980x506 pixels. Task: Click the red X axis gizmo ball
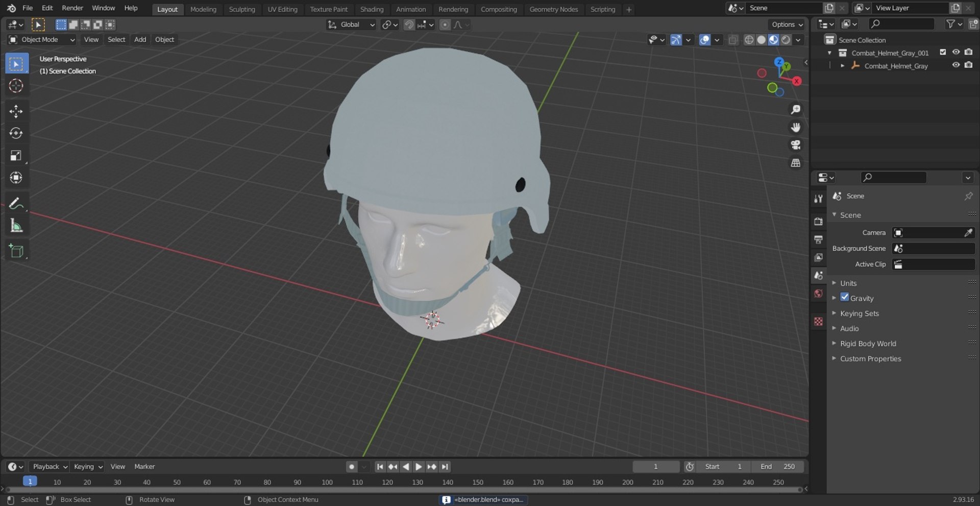pyautogui.click(x=796, y=81)
